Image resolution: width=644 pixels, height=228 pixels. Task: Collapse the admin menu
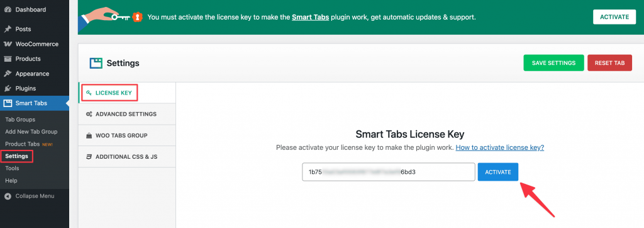coord(35,197)
